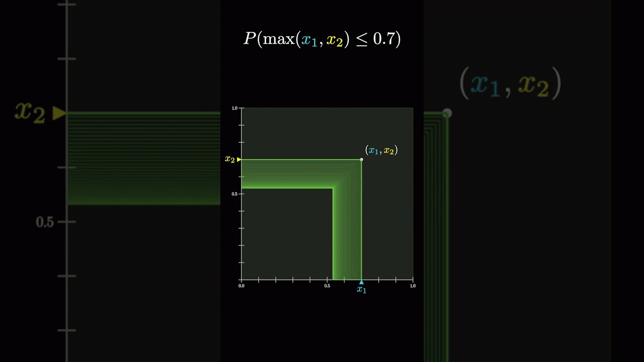Click the large blurred 0.5 label in the left background
This screenshot has height=362, width=644.
(x=45, y=222)
